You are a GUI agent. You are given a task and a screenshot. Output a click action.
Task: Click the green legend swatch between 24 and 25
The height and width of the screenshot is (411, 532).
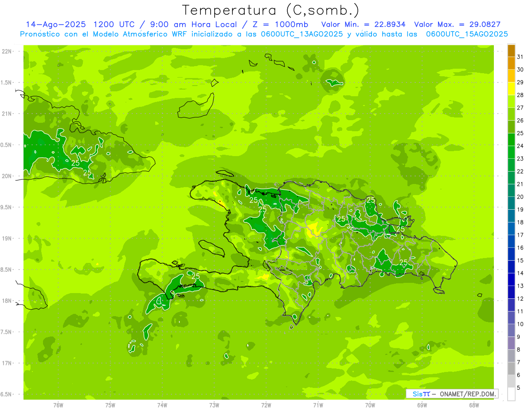(x=511, y=140)
